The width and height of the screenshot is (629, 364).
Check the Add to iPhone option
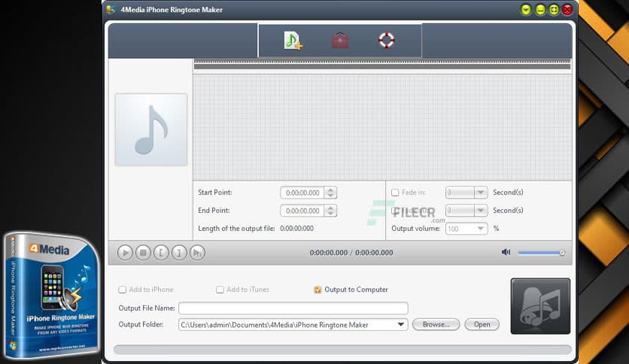(x=123, y=290)
